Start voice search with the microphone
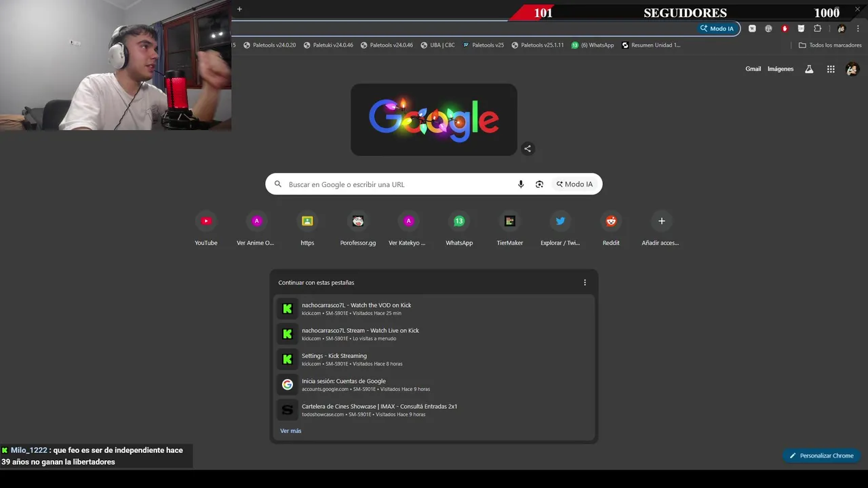 click(x=521, y=184)
